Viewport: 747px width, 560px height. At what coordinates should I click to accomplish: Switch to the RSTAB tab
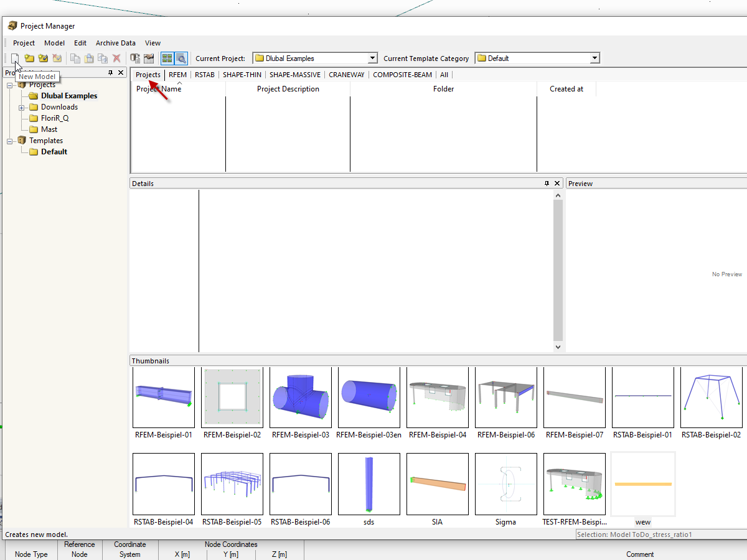[x=205, y=75]
